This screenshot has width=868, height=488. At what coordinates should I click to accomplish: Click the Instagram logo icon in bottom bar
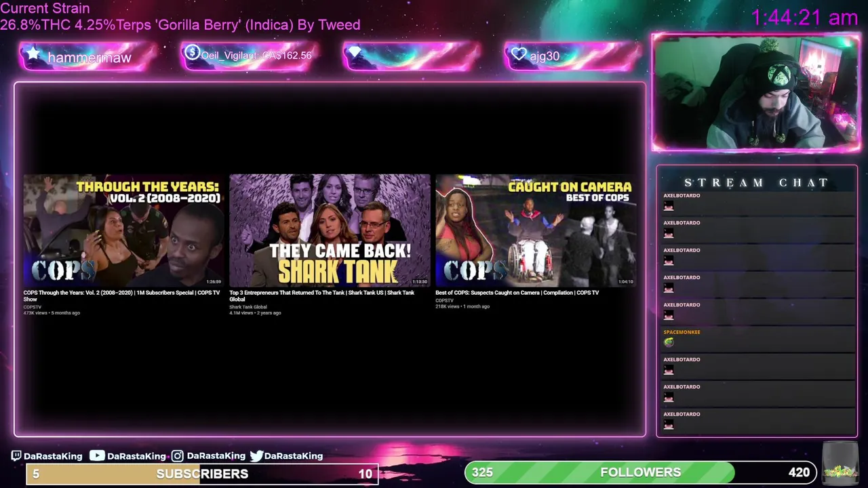pos(177,456)
